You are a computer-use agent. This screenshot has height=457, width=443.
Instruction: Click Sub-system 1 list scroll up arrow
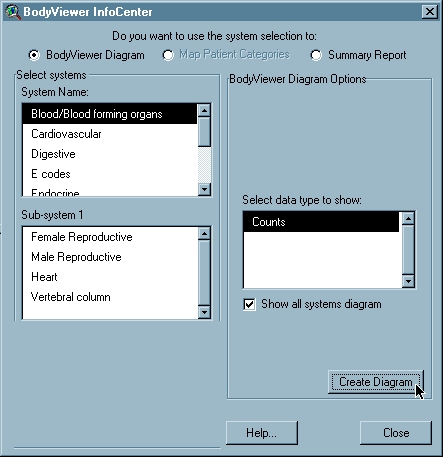(204, 233)
